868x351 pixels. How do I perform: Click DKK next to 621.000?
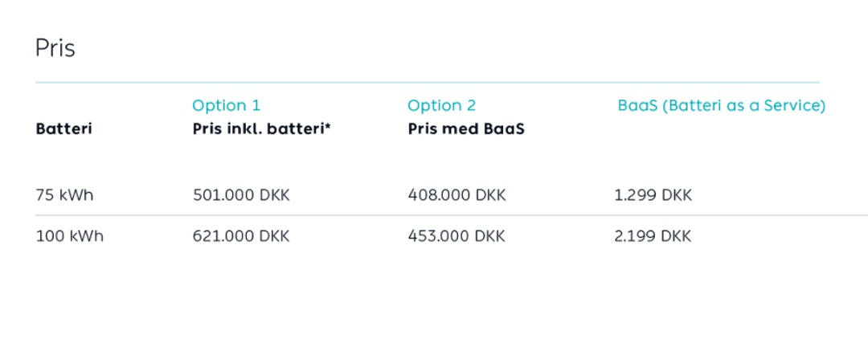pyautogui.click(x=275, y=236)
